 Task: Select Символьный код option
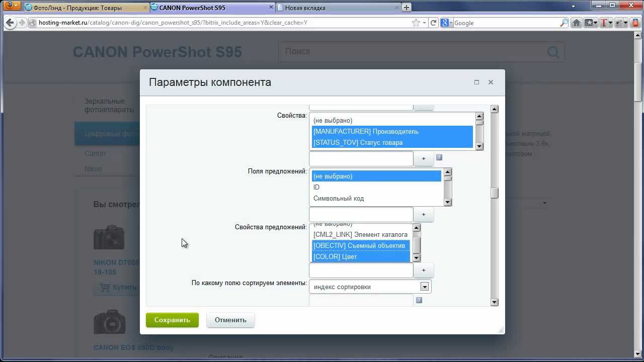376,198
